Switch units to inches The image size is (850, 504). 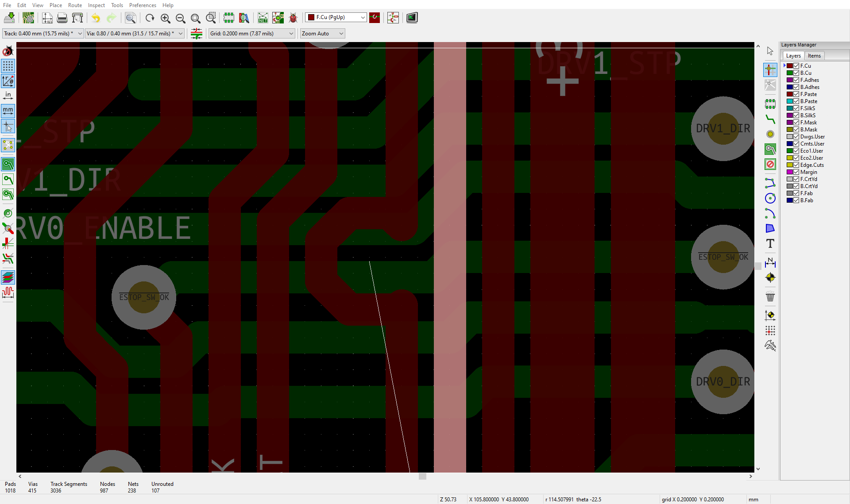pyautogui.click(x=8, y=96)
